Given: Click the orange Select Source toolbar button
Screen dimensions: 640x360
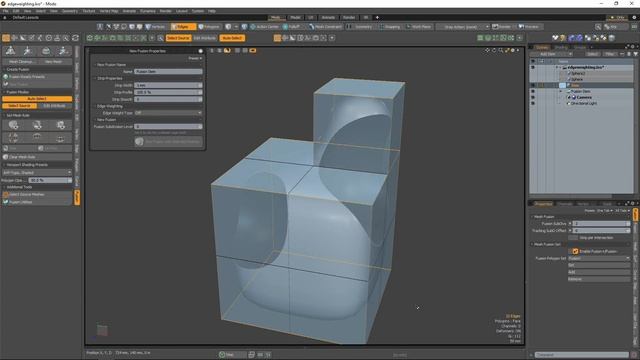Looking at the screenshot, I should click(x=178, y=38).
